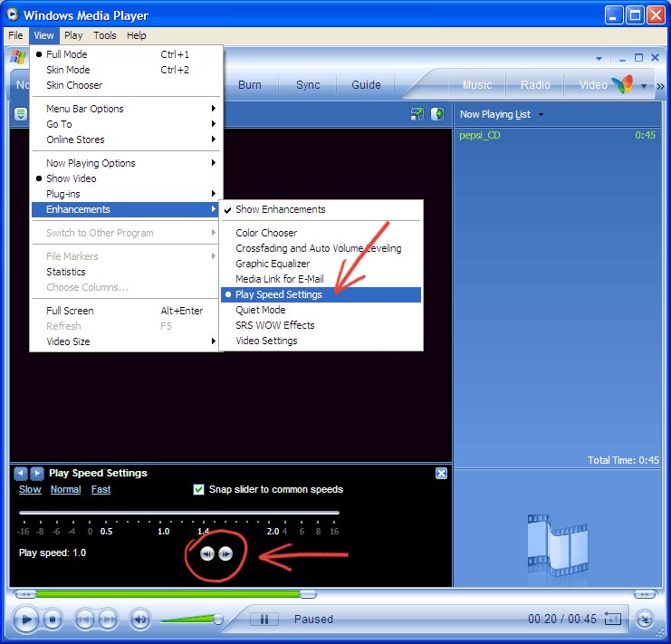671x644 pixels.
Task: Expand Online Stores submenu
Action: [x=126, y=139]
